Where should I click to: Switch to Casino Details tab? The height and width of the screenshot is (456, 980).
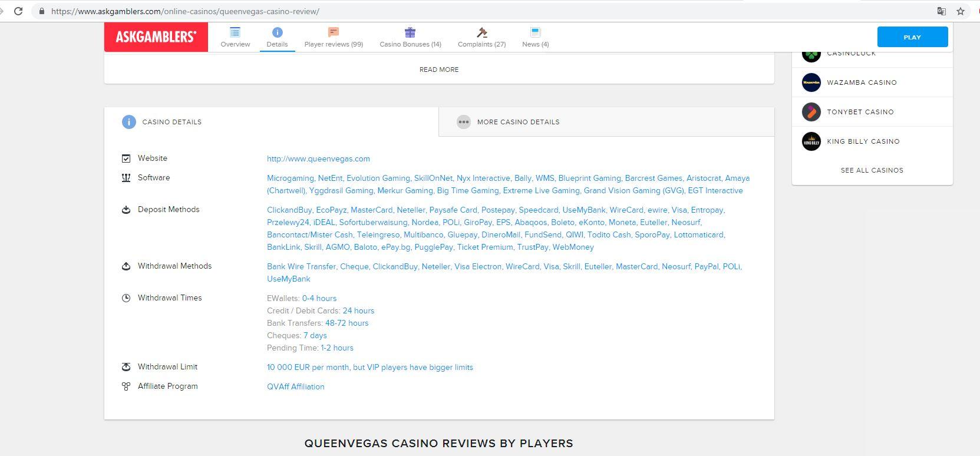(272, 122)
